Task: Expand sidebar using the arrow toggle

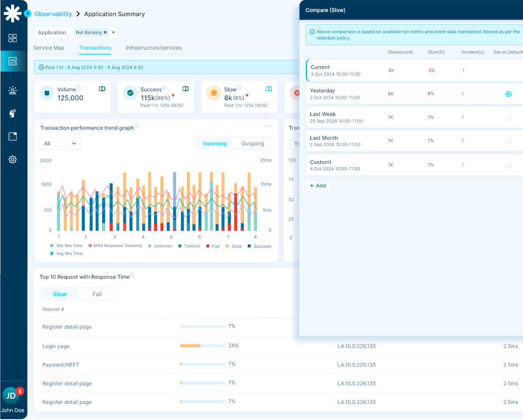Action: [x=28, y=14]
